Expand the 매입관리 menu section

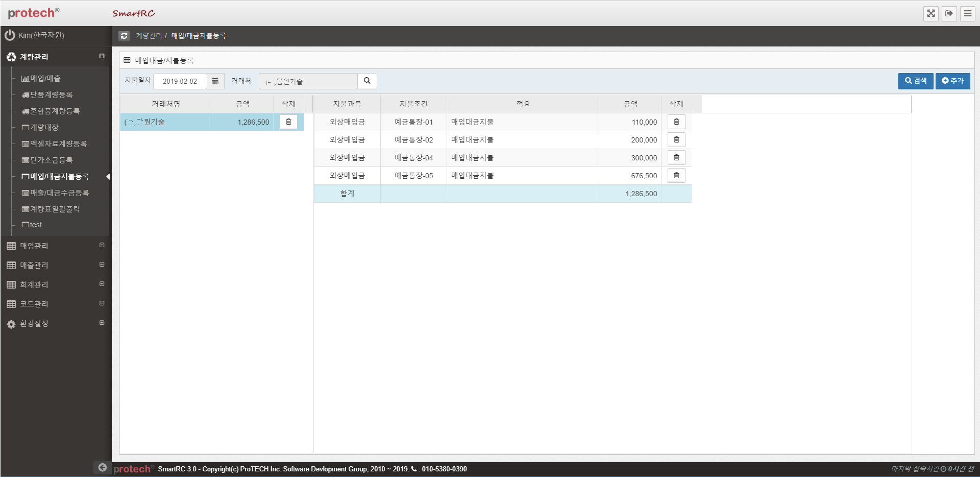(x=102, y=246)
